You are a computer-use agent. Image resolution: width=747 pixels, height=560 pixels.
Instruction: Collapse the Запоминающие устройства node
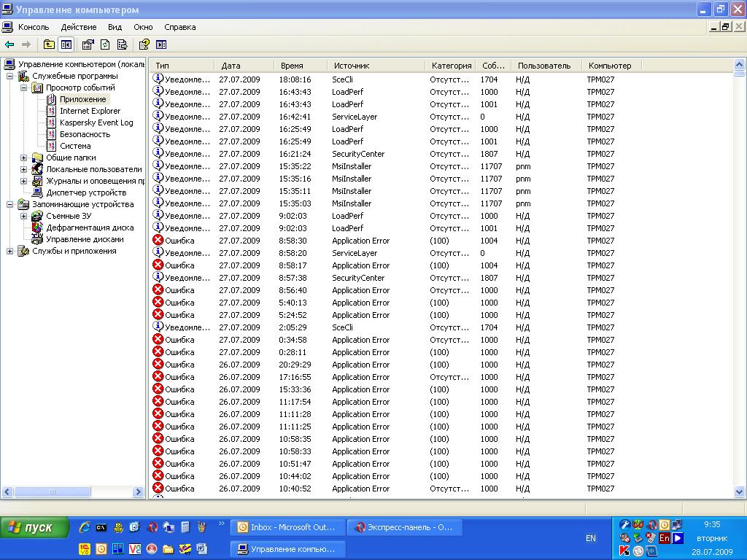point(9,204)
